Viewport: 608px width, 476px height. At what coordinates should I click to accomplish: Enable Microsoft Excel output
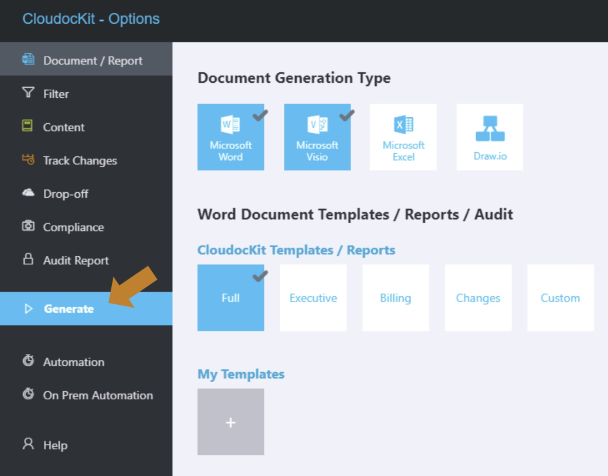pos(403,137)
